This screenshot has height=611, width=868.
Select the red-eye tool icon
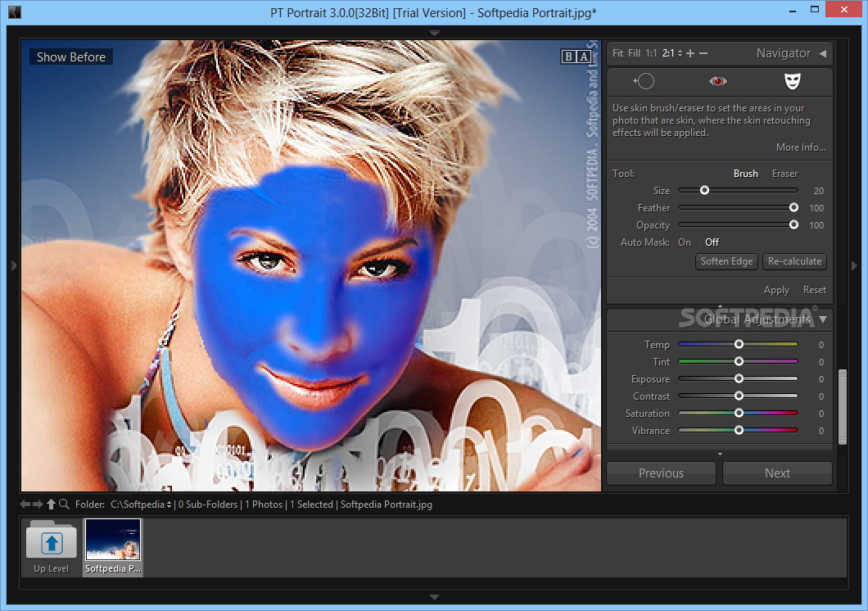pos(718,81)
